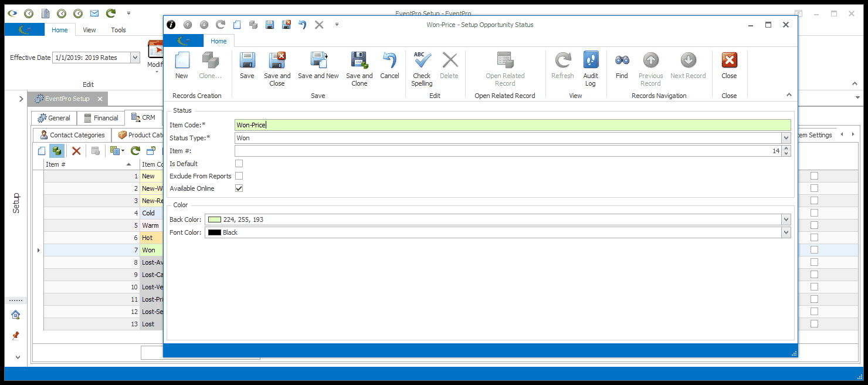The image size is (868, 385).
Task: Click the save icon in the dialog quick access toolbar
Action: [x=270, y=25]
